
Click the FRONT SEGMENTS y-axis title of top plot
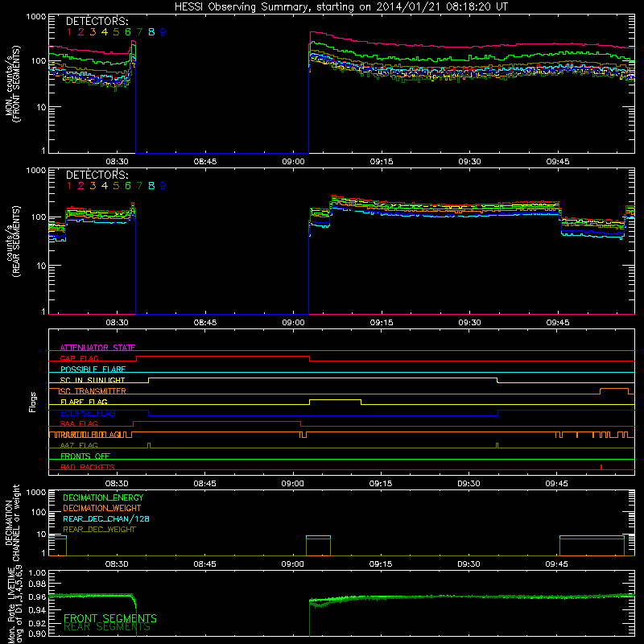tap(16, 85)
